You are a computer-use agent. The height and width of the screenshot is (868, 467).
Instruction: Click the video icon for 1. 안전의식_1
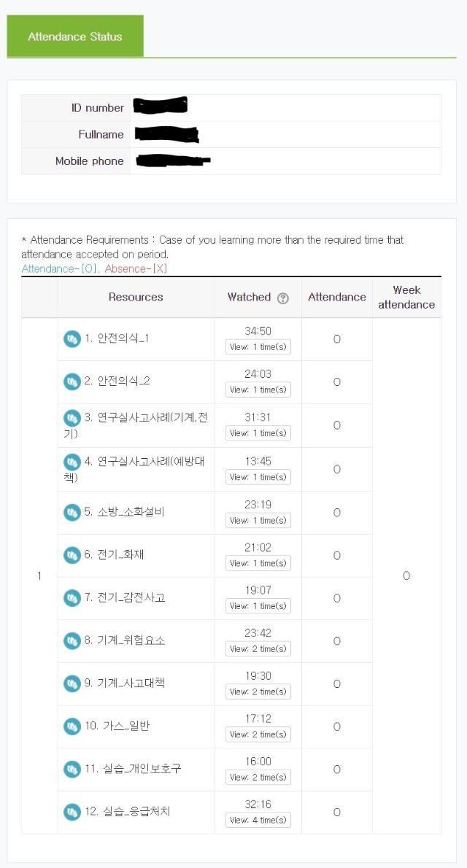tap(72, 339)
